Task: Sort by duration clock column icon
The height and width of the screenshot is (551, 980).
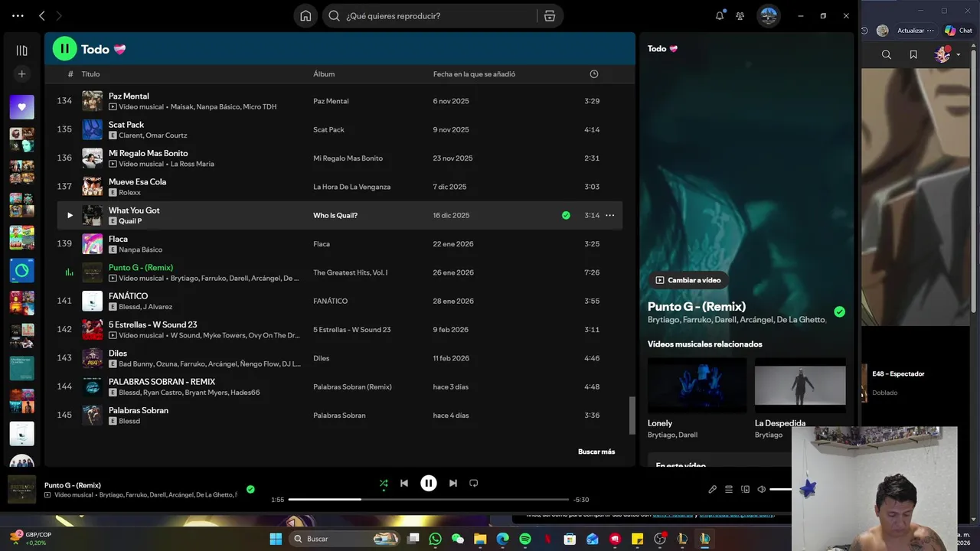Action: [594, 74]
